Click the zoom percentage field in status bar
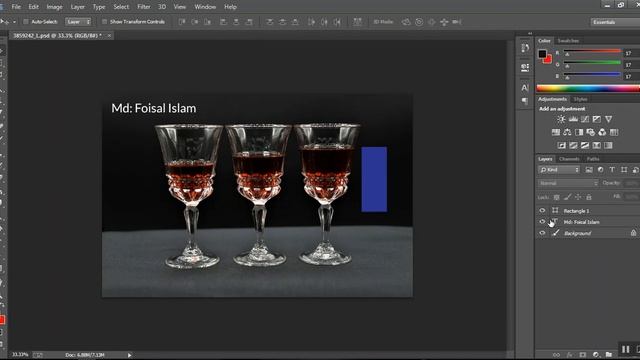This screenshot has width=640, height=360. pyautogui.click(x=20, y=355)
